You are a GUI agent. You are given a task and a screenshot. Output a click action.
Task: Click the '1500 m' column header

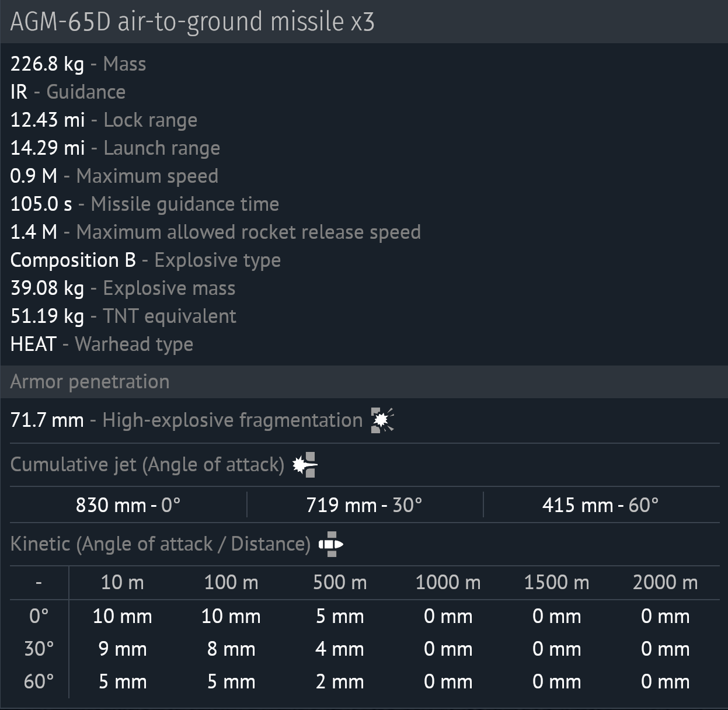coord(556,582)
